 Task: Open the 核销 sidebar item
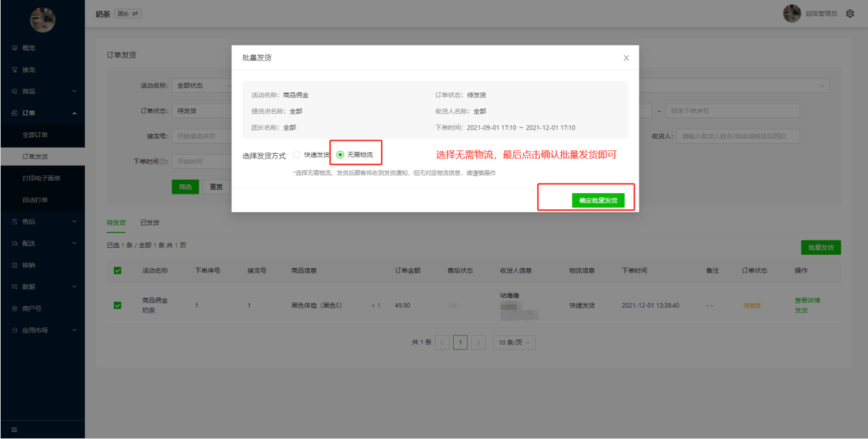(42, 265)
